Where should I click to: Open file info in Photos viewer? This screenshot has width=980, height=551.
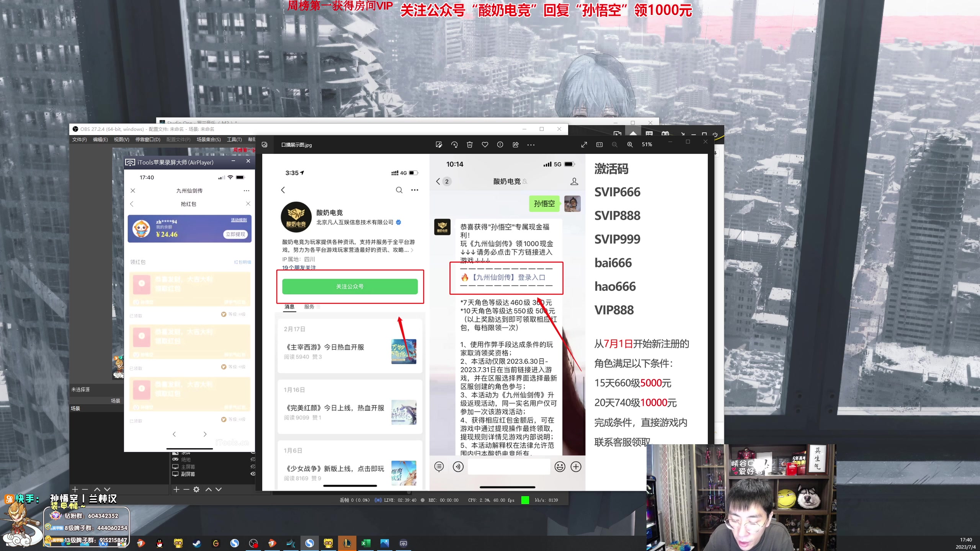500,145
